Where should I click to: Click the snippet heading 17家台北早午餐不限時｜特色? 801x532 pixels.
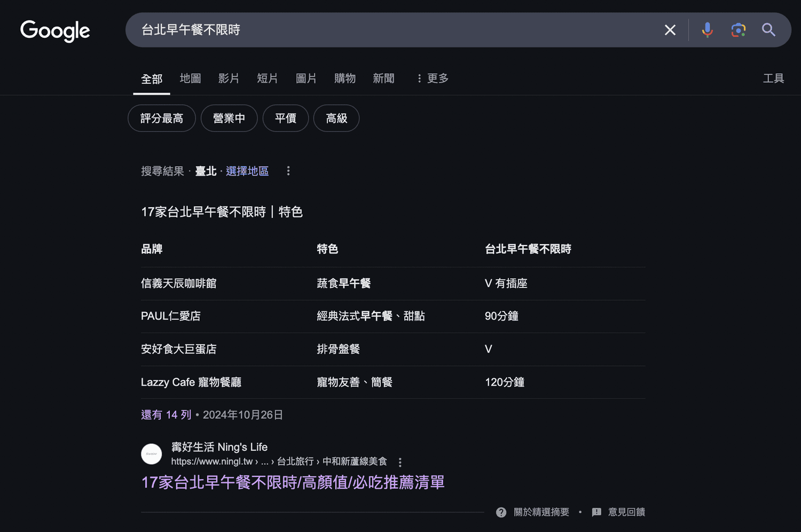pyautogui.click(x=222, y=212)
